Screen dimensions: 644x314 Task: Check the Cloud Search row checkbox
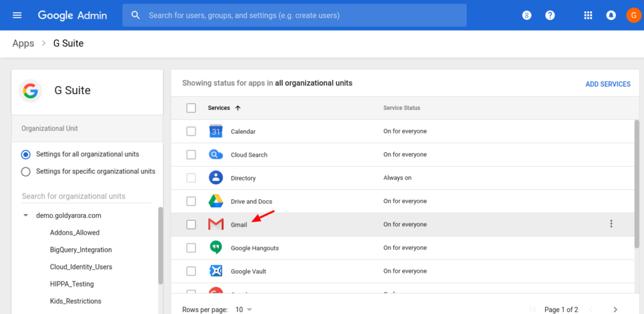tap(191, 155)
